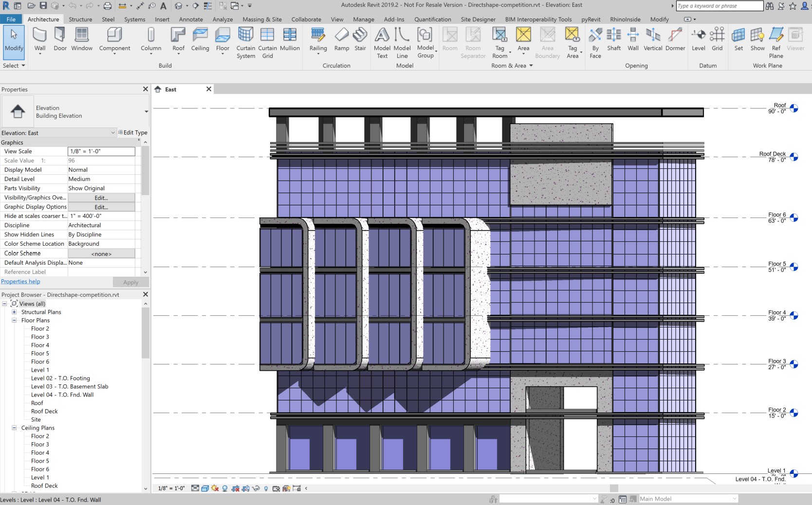
Task: Open the Elevation: East type selector dropdown
Action: [x=113, y=132]
